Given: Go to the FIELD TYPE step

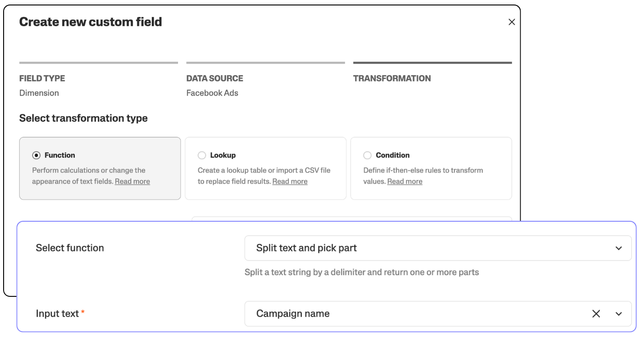Looking at the screenshot, I should click(x=42, y=78).
